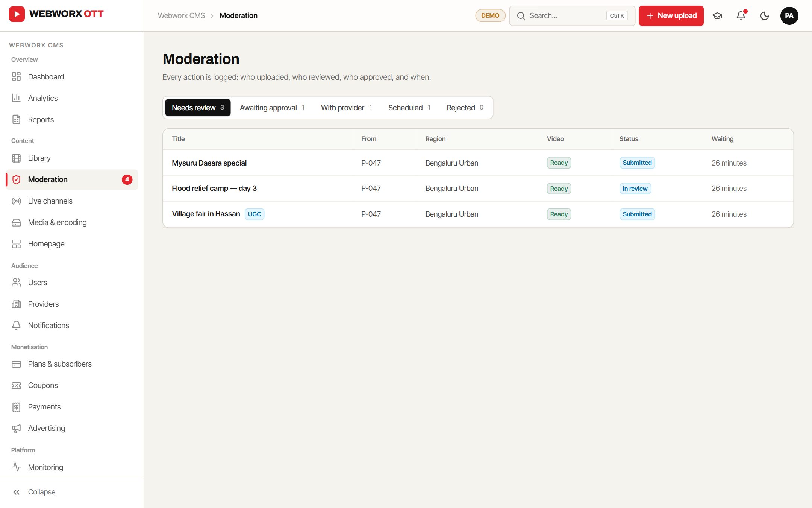Click the Submitted badge for Mysuru Dasara
The height and width of the screenshot is (508, 812).
[637, 163]
